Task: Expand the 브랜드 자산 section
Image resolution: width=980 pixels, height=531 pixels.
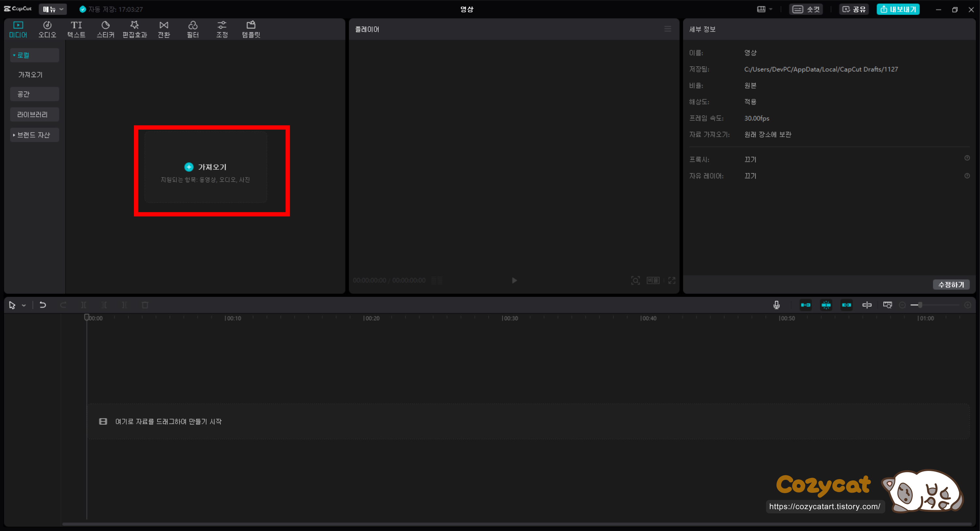Action: point(33,135)
